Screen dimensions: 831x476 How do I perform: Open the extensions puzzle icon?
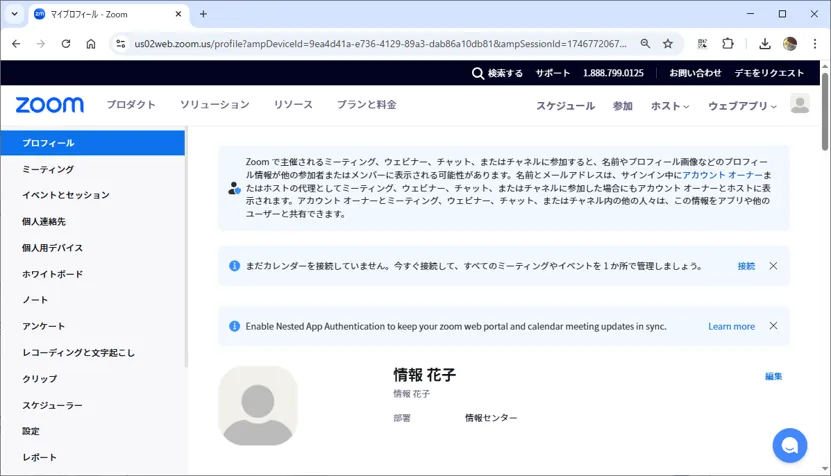click(x=728, y=44)
